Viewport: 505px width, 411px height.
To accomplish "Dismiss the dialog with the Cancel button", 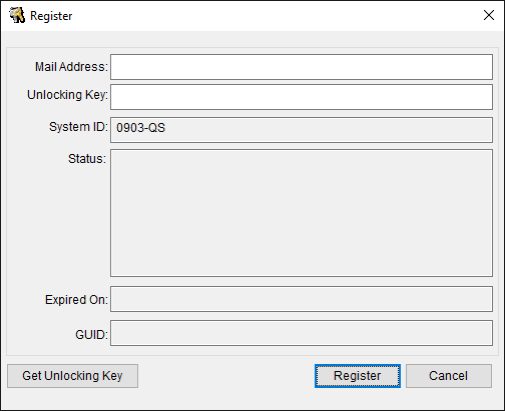I will (x=448, y=376).
